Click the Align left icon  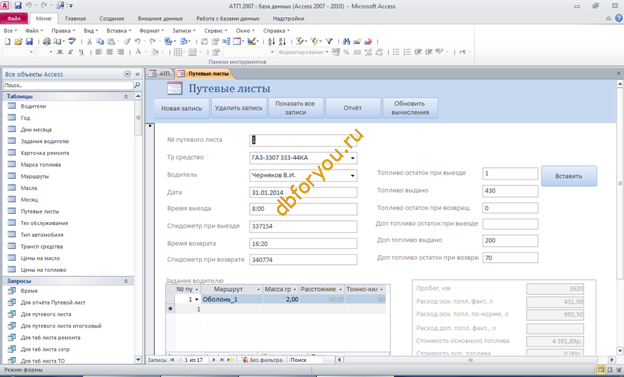point(99,52)
